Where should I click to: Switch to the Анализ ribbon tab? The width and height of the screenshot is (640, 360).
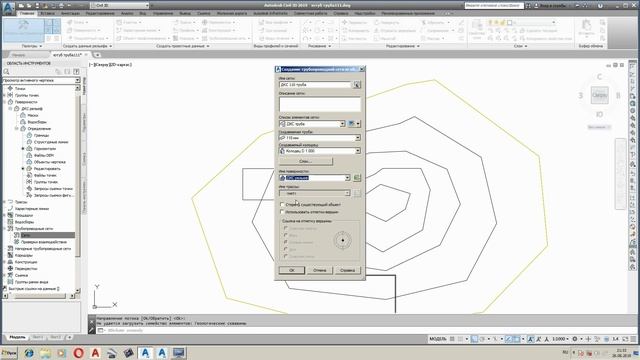pos(127,13)
